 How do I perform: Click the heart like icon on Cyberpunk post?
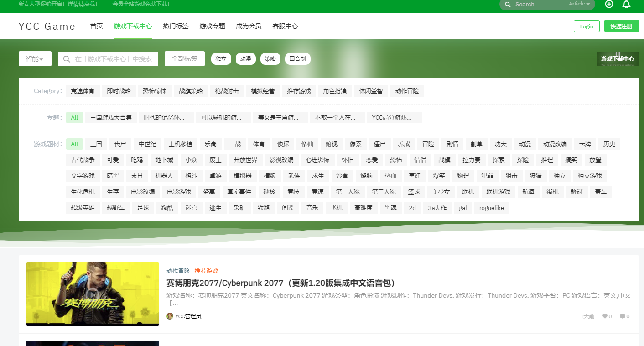pos(605,316)
